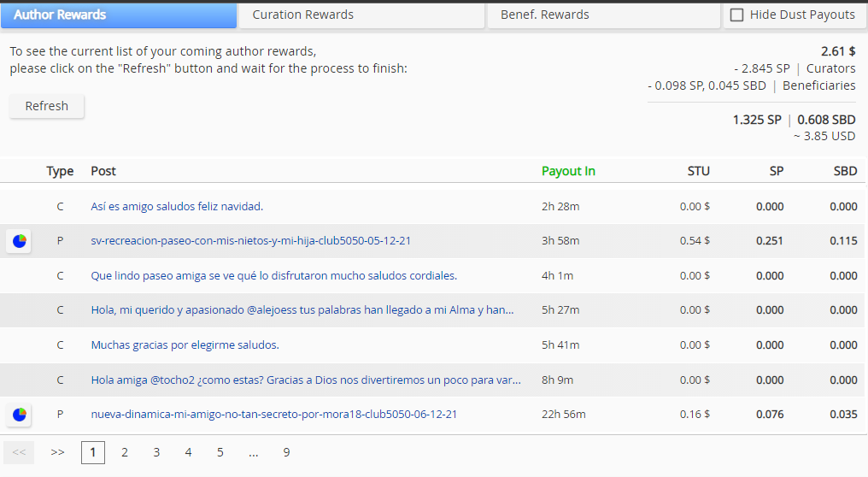Screen dimensions: 868x477
Task: Click the SP value '0.076'
Action: [770, 415]
